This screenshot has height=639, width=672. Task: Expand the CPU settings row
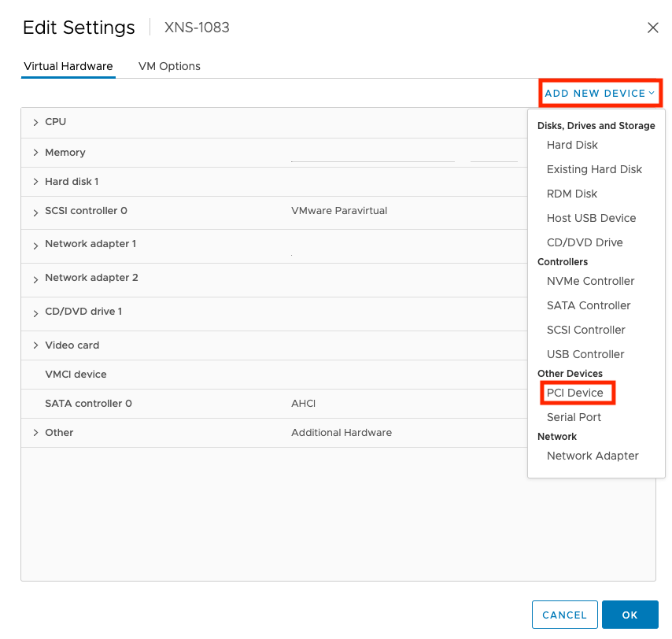point(35,122)
